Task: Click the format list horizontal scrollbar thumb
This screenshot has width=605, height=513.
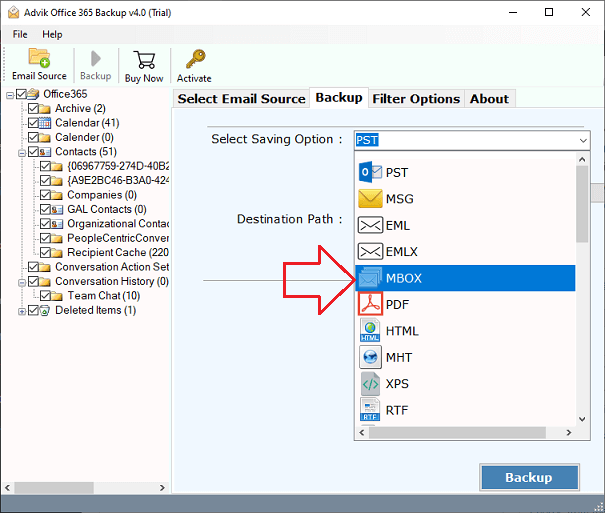Action: click(457, 433)
